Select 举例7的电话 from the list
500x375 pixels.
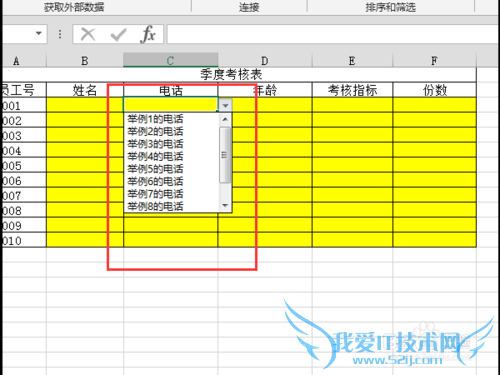tap(155, 194)
